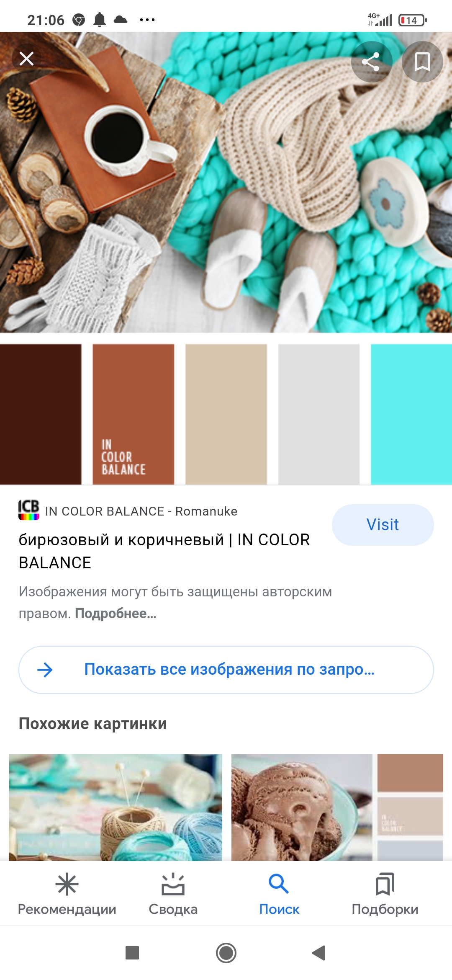Open Сводка tab with sunrise icon
This screenshot has width=452, height=980.
click(173, 894)
